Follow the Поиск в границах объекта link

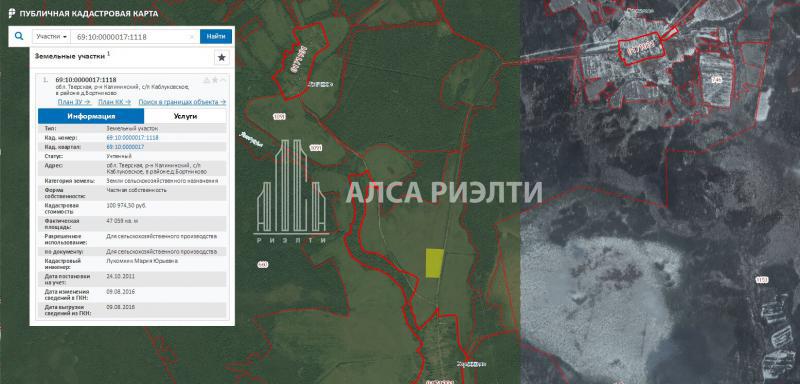coord(182,102)
